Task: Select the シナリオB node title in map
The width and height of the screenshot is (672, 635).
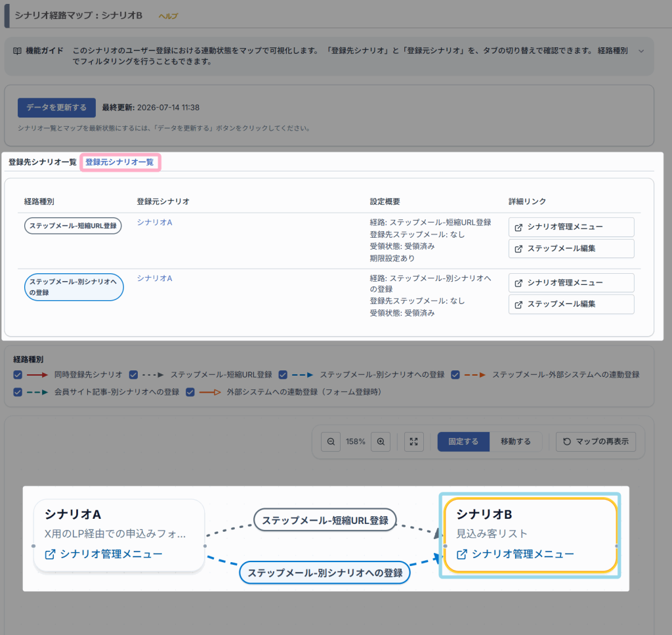Action: coord(484,514)
